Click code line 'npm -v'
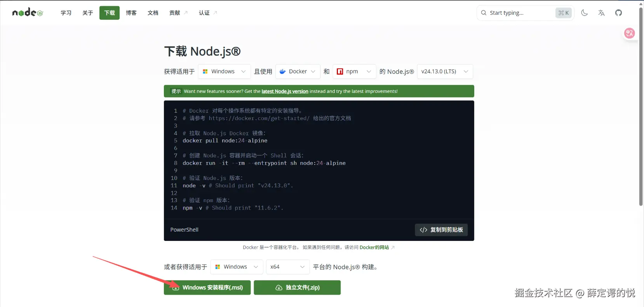This screenshot has width=644, height=307. [233, 208]
